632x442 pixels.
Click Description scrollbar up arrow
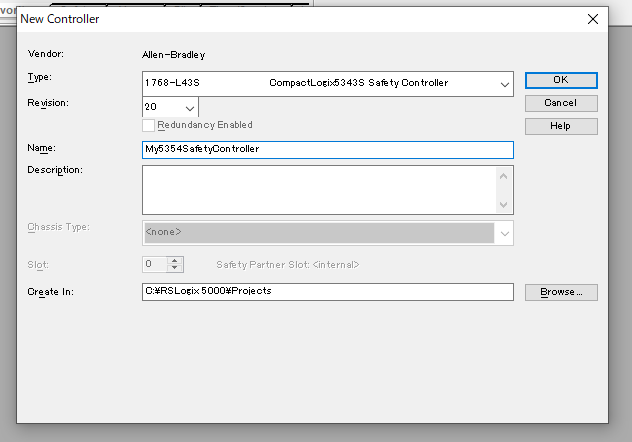(503, 176)
